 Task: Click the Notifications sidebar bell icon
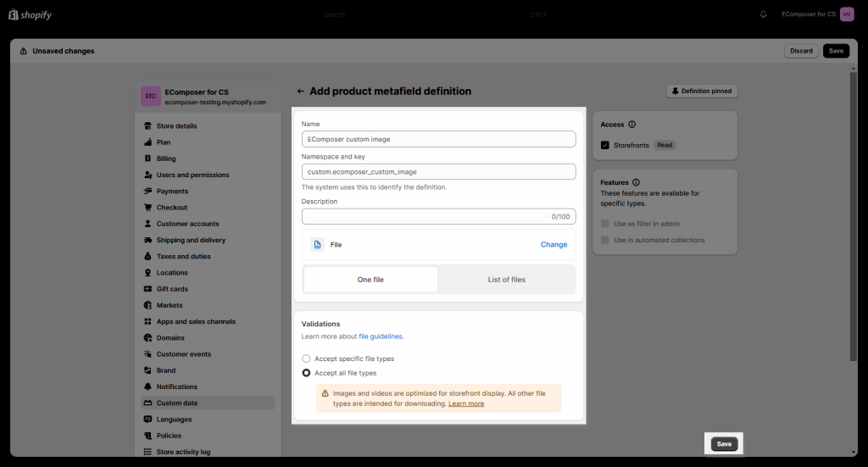click(147, 387)
